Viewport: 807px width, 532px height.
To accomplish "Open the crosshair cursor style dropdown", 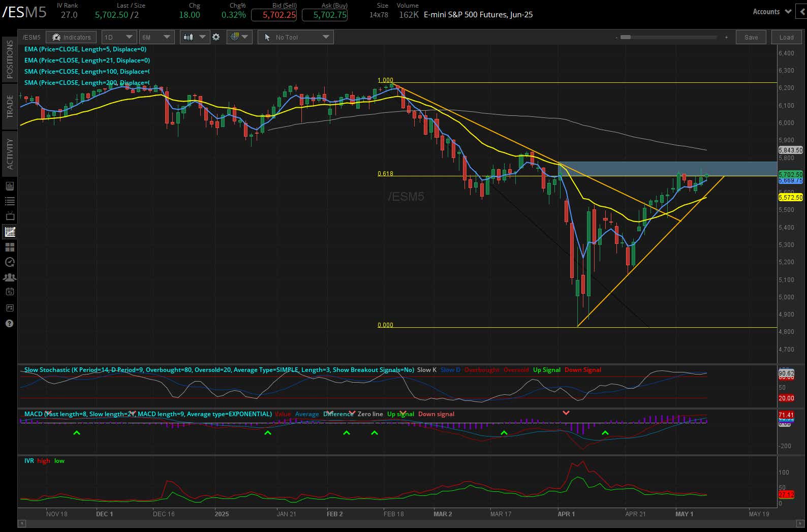I will tap(239, 37).
